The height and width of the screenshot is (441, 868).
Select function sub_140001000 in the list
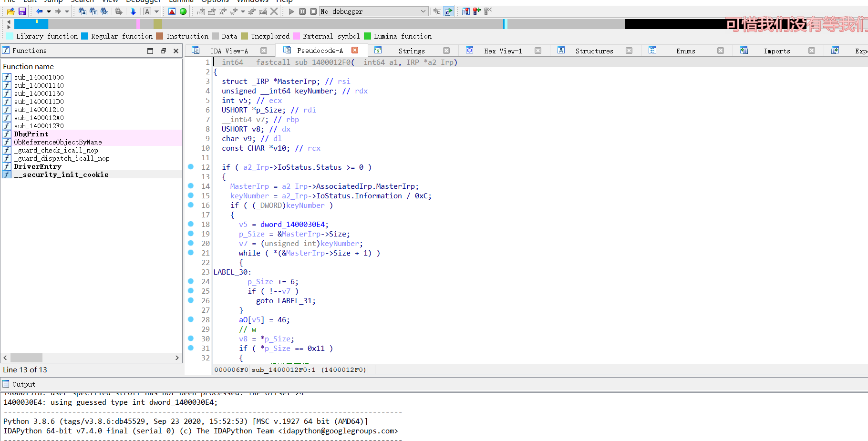point(39,77)
